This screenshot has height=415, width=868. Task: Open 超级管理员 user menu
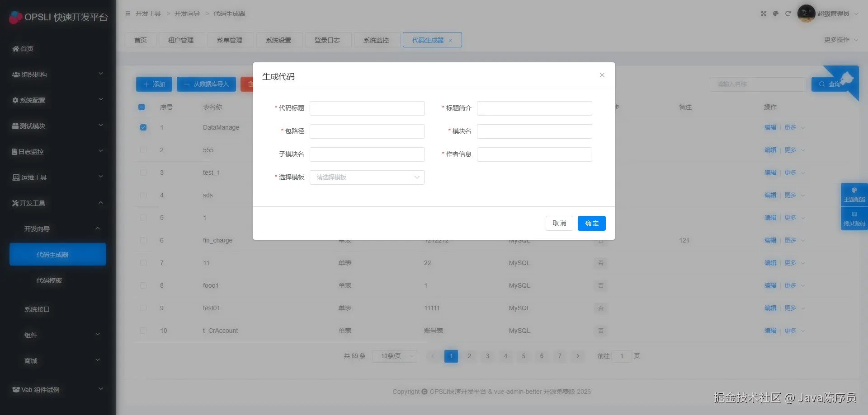(x=837, y=14)
